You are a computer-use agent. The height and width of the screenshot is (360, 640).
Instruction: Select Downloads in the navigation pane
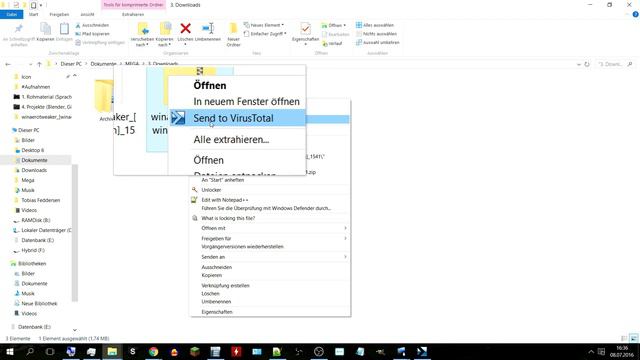34,170
